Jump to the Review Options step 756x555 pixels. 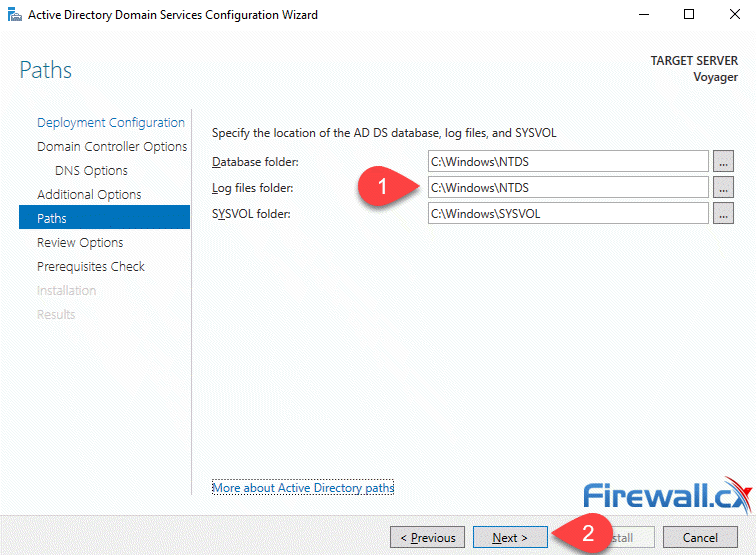(x=80, y=243)
